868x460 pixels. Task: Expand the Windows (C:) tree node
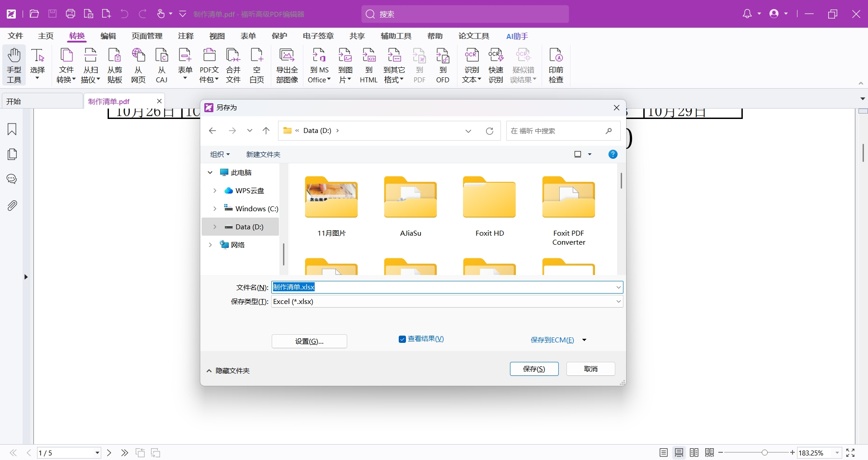[215, 209]
